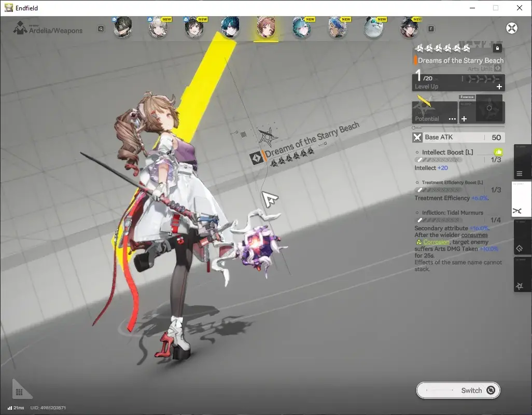Click the Endfield app icon in title bar

pyautogui.click(x=8, y=8)
